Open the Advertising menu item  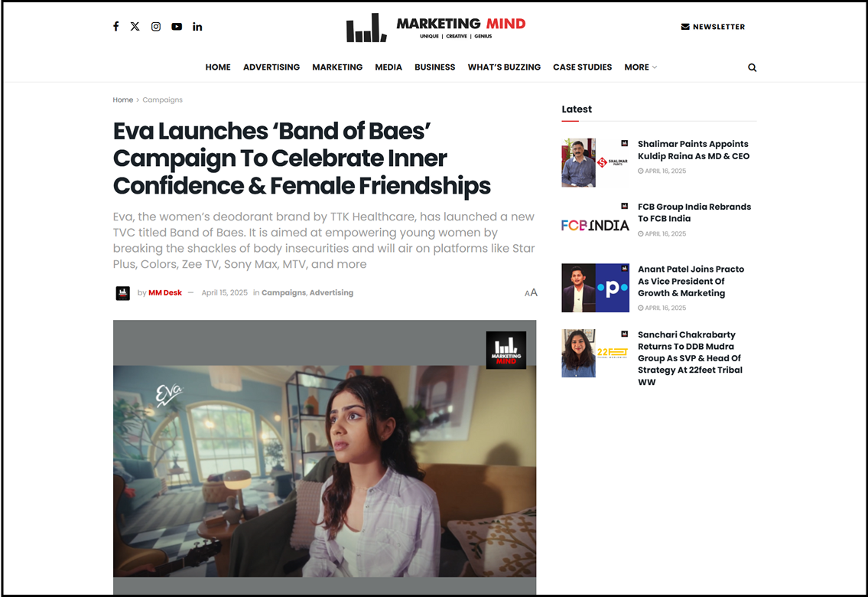pos(271,67)
